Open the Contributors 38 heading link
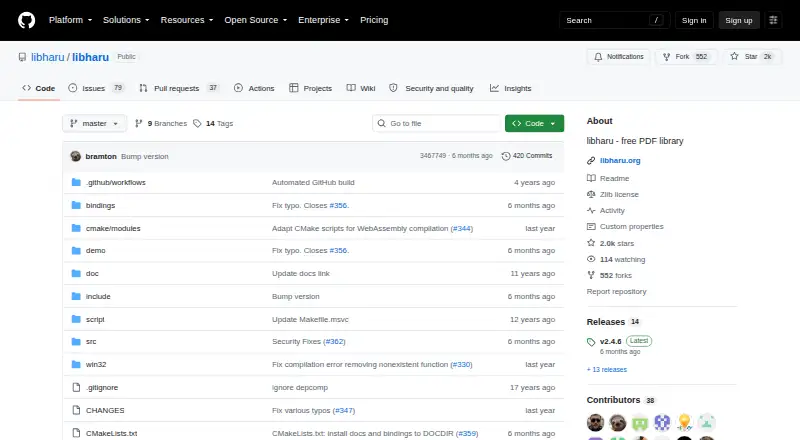Screen dimensions: 800x440 (621, 400)
